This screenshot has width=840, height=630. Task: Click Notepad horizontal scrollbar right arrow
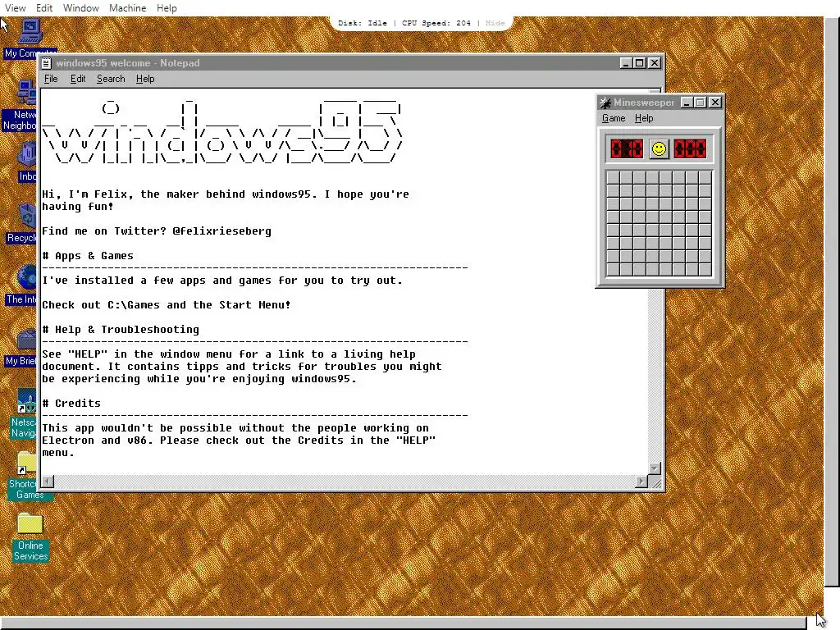(x=641, y=482)
